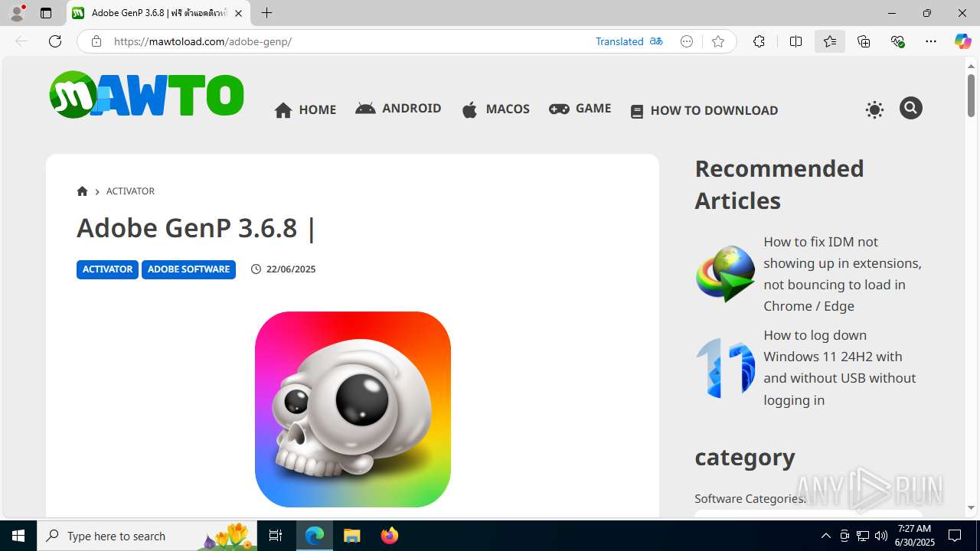Open File Explorer from the taskbar
This screenshot has height=551, width=980.
tap(352, 536)
